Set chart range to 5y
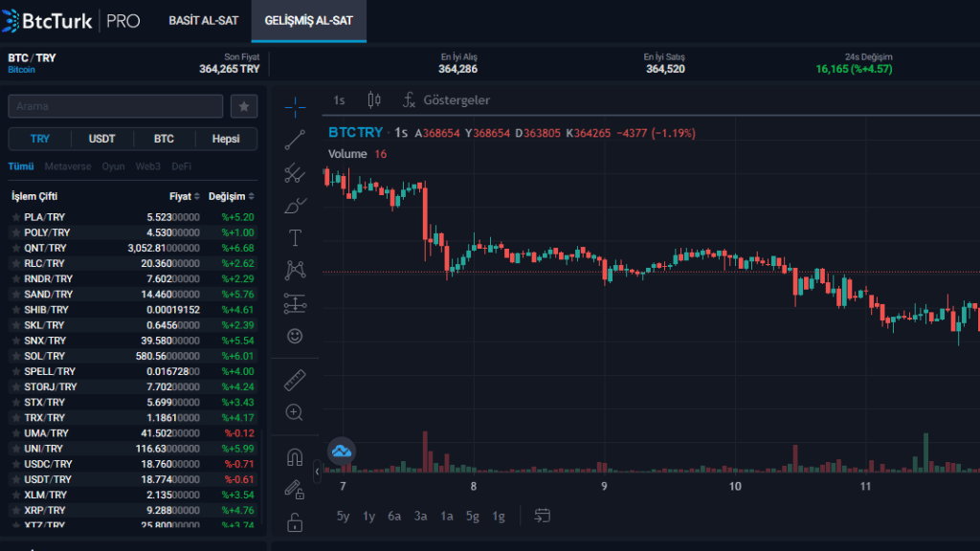980x551 pixels. coord(344,516)
